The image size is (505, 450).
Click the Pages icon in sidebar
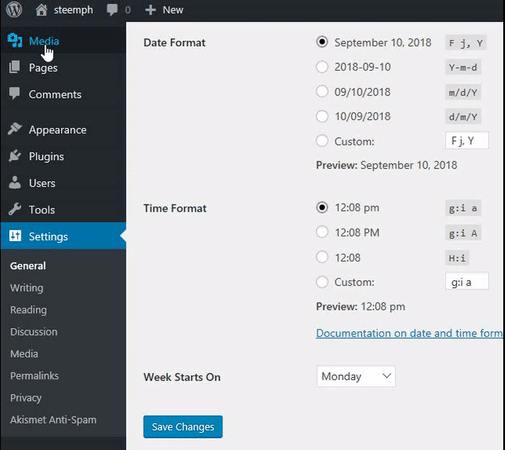click(x=15, y=67)
